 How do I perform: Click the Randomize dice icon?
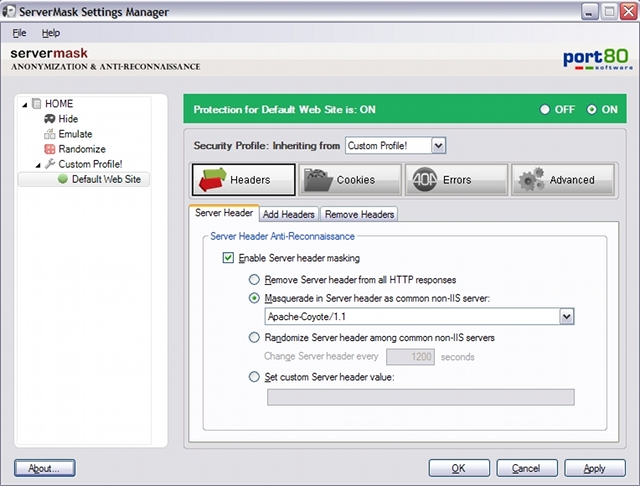49,149
